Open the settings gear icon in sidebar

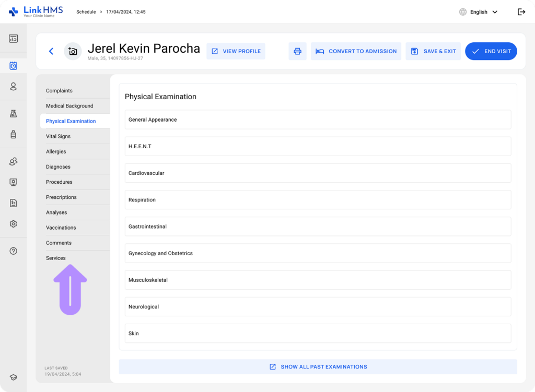tap(14, 224)
